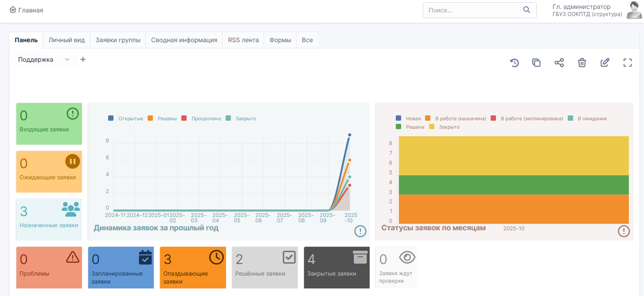Toggle the Открытые series in line chart legend

tap(126, 118)
